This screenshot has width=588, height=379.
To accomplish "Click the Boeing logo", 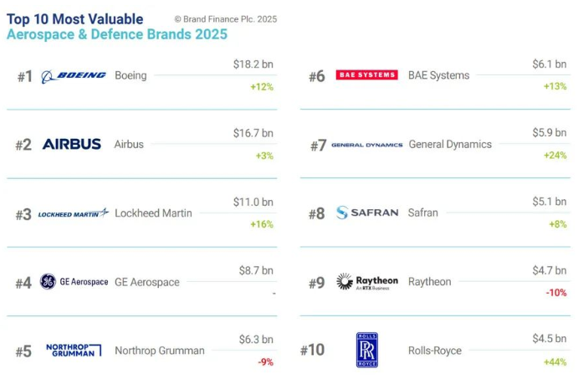I will (x=74, y=75).
